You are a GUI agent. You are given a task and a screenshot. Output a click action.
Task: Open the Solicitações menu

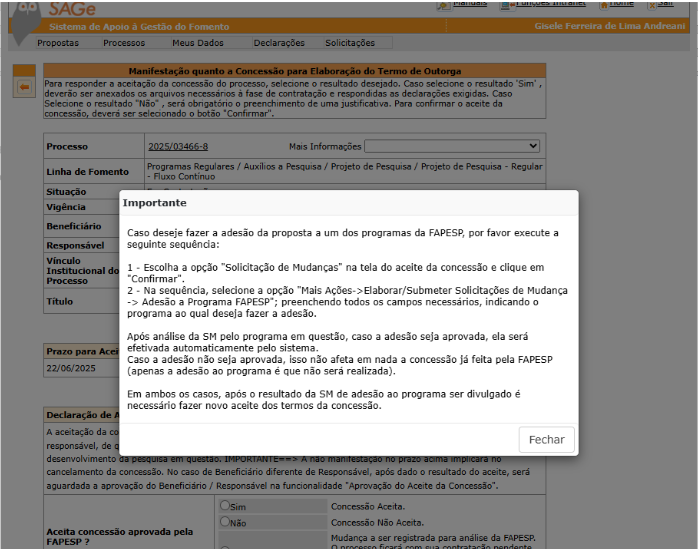coord(350,43)
